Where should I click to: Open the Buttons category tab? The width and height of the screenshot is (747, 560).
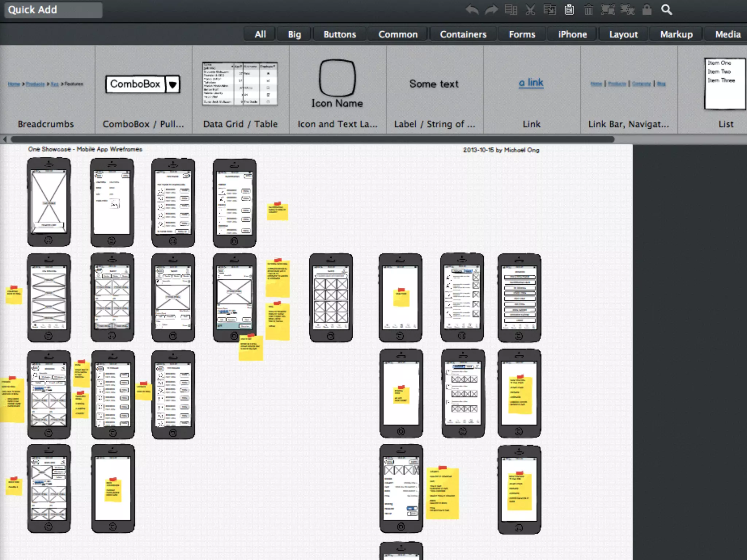(340, 34)
